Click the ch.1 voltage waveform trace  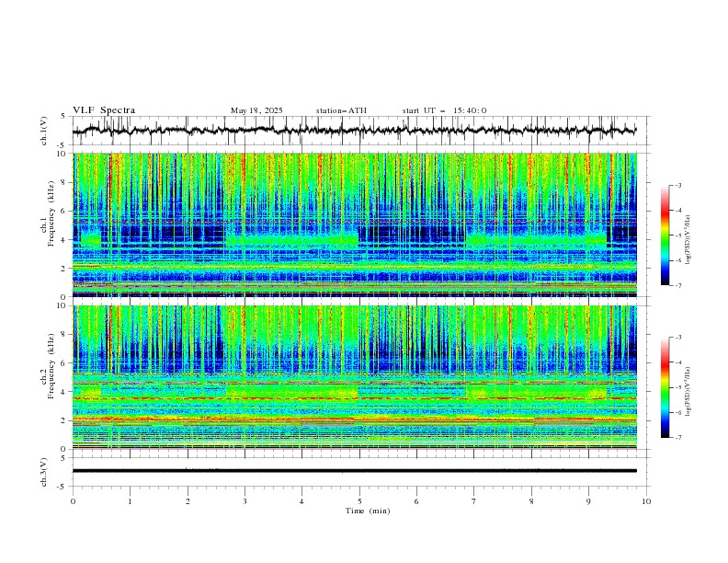click(x=354, y=131)
